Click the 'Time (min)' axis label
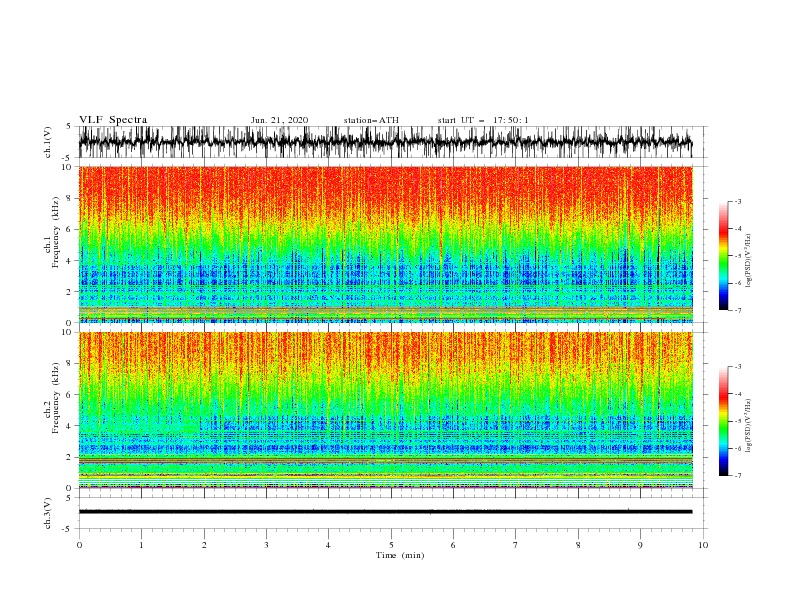Viewport: 792px width, 612px height. (400, 555)
